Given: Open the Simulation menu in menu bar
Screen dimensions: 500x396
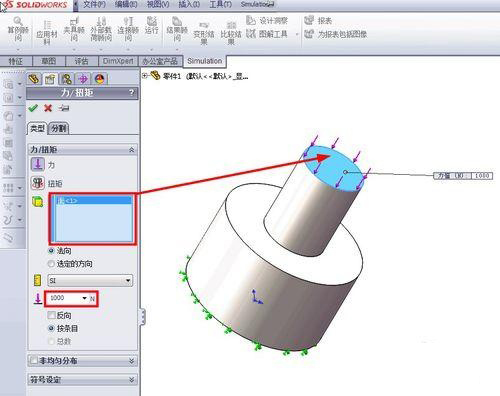Looking at the screenshot, I should click(257, 4).
